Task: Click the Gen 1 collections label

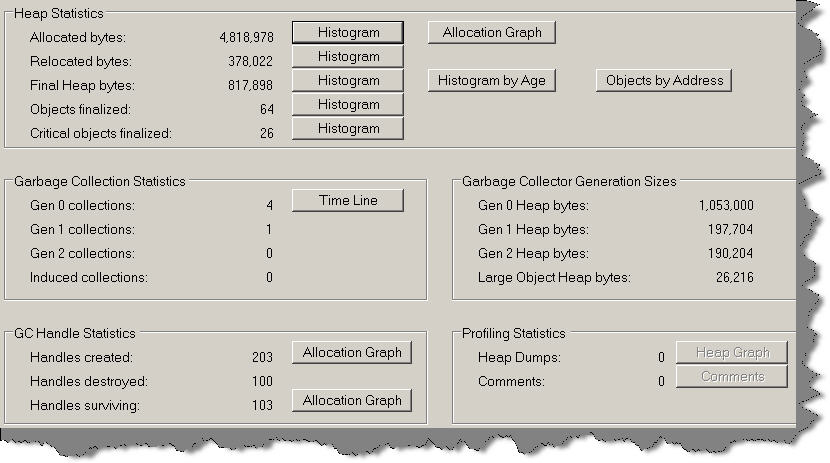Action: (83, 229)
